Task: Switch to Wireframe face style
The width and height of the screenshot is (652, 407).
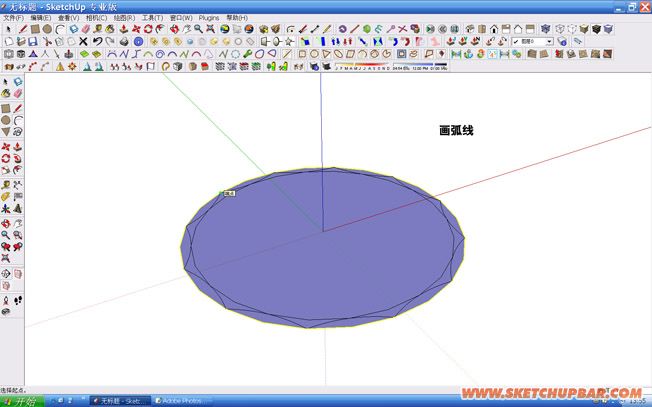Action: click(x=560, y=29)
